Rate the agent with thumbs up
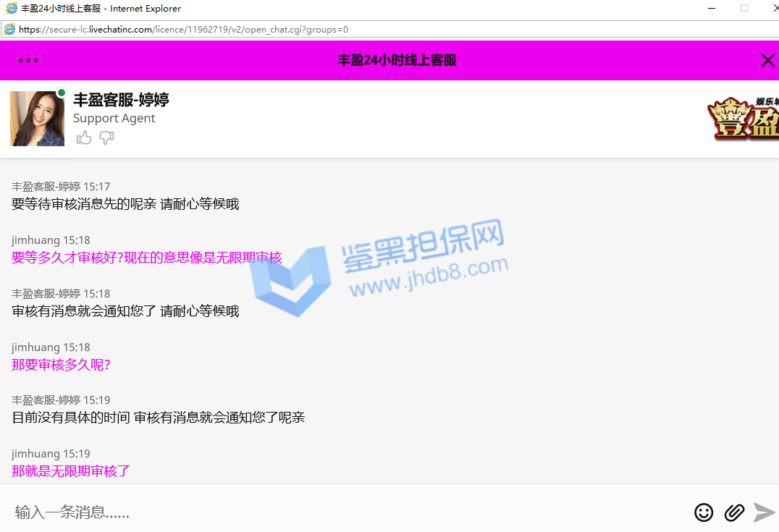 [84, 138]
